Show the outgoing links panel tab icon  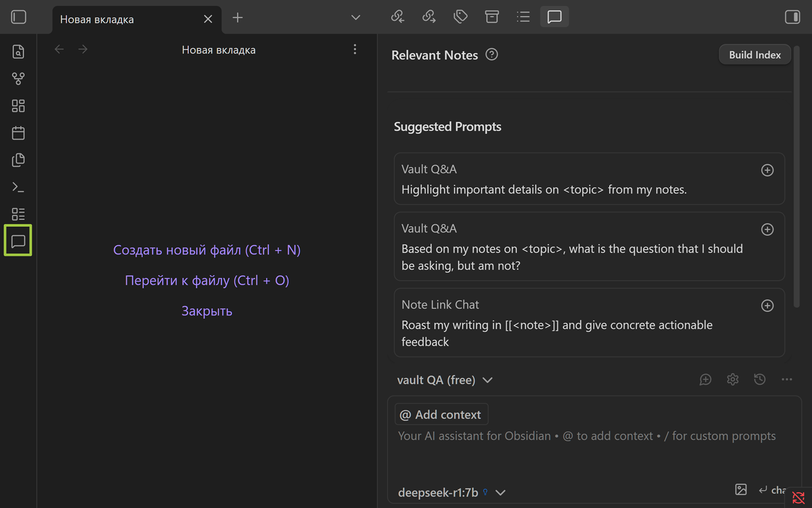click(x=429, y=17)
